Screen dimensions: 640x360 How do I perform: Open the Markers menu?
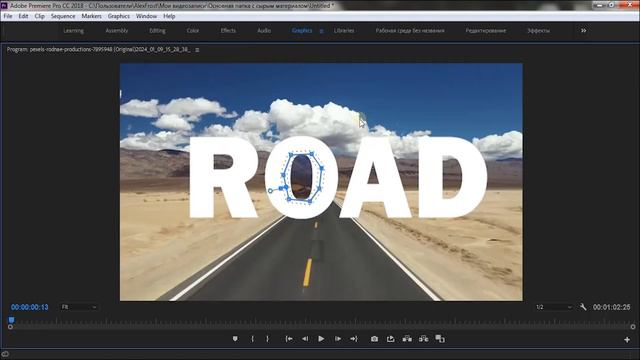point(91,16)
